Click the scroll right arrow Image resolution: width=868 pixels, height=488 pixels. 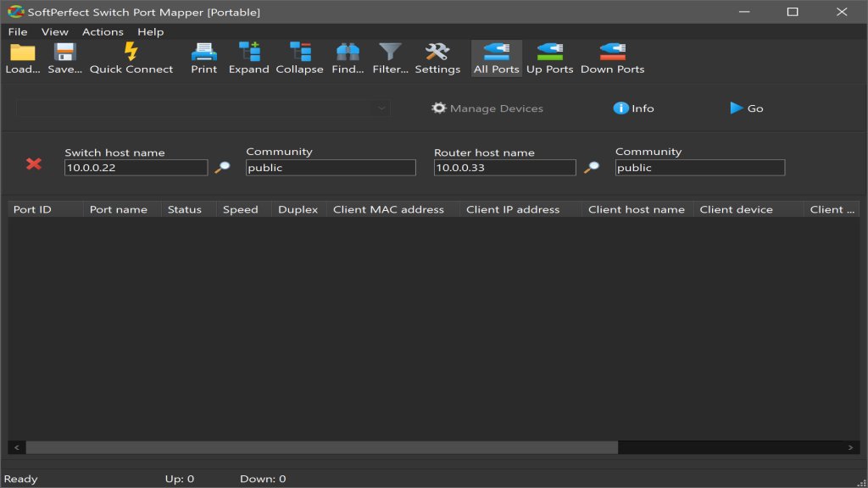(x=850, y=447)
